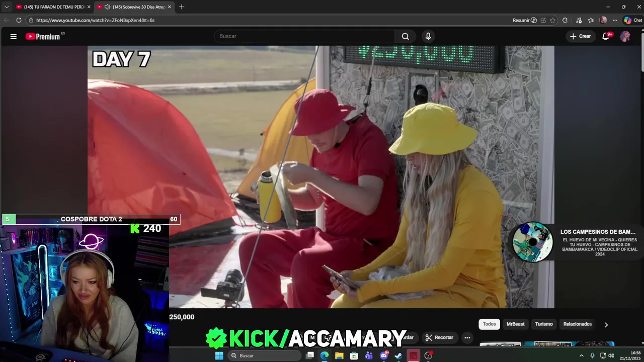Show more filter chips with right arrow
Image resolution: width=644 pixels, height=362 pixels.
pos(606,325)
